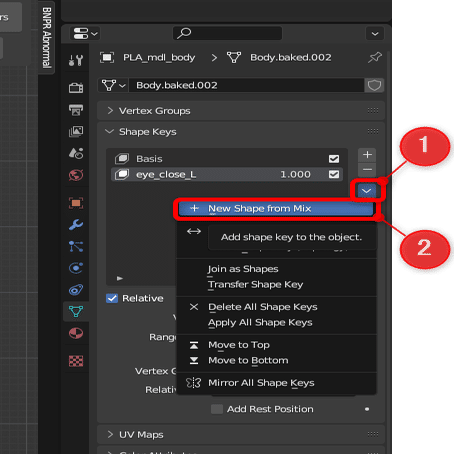454x454 pixels.
Task: Open the shape key specials dropdown arrow
Action: [367, 191]
